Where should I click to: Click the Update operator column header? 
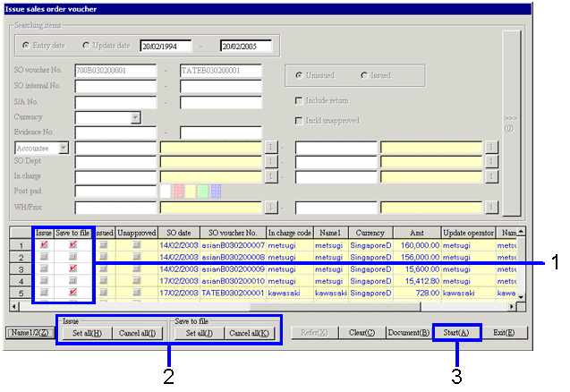(x=469, y=233)
